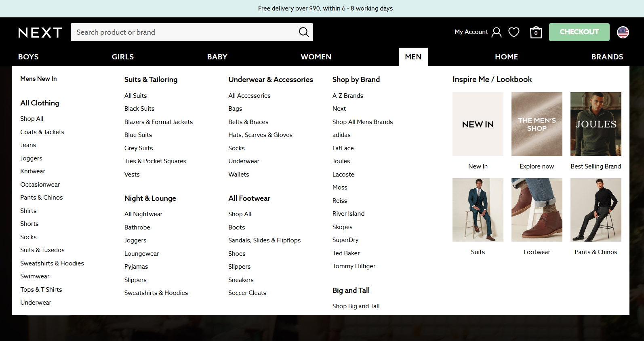The height and width of the screenshot is (341, 644).
Task: Open the Knitwear link
Action: tap(33, 171)
